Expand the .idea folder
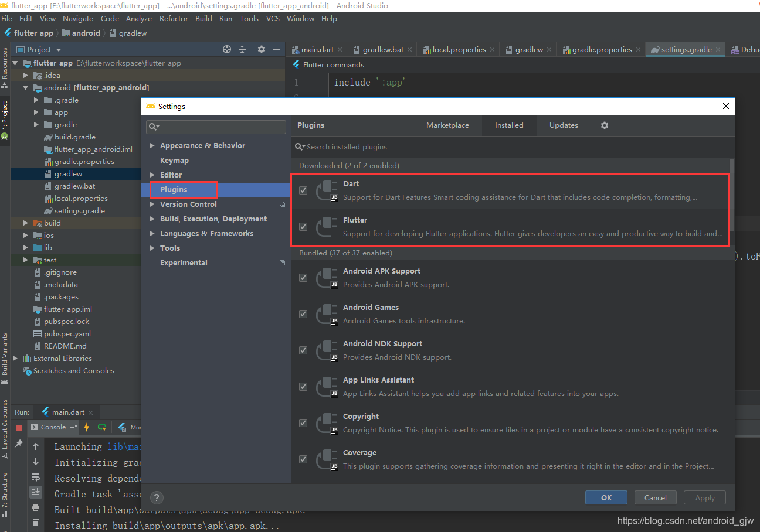 (25, 76)
